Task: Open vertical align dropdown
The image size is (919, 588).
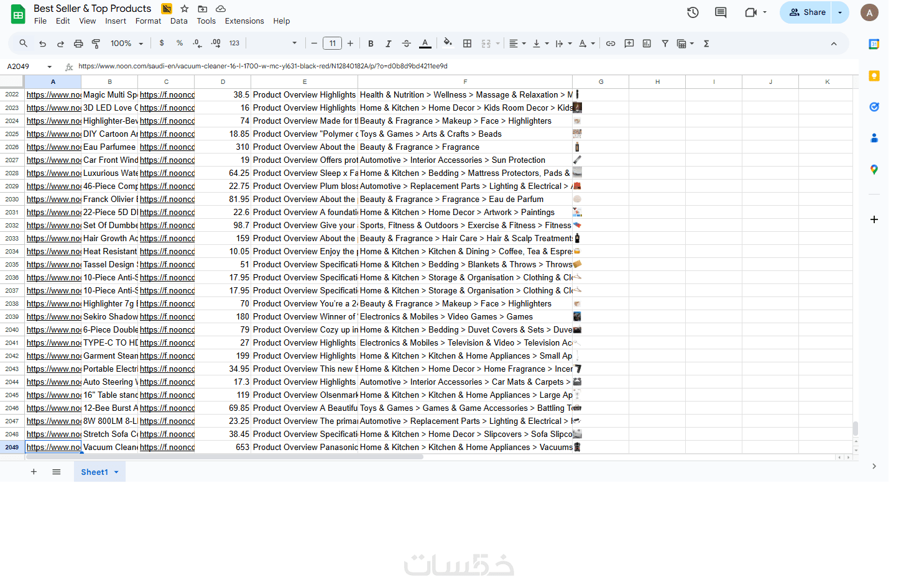Action: [x=540, y=44]
